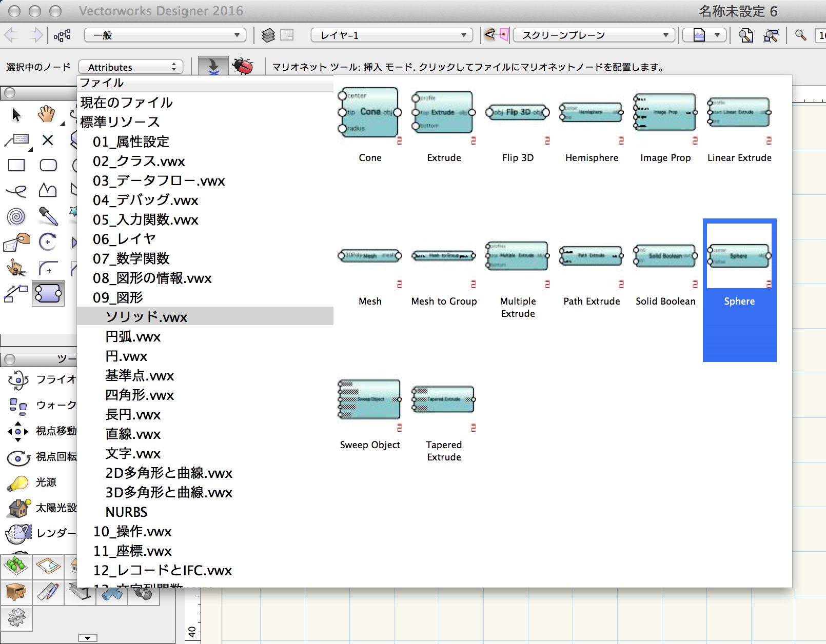This screenshot has width=826, height=644.
Task: Open 円弧.vwx file
Action: click(133, 336)
